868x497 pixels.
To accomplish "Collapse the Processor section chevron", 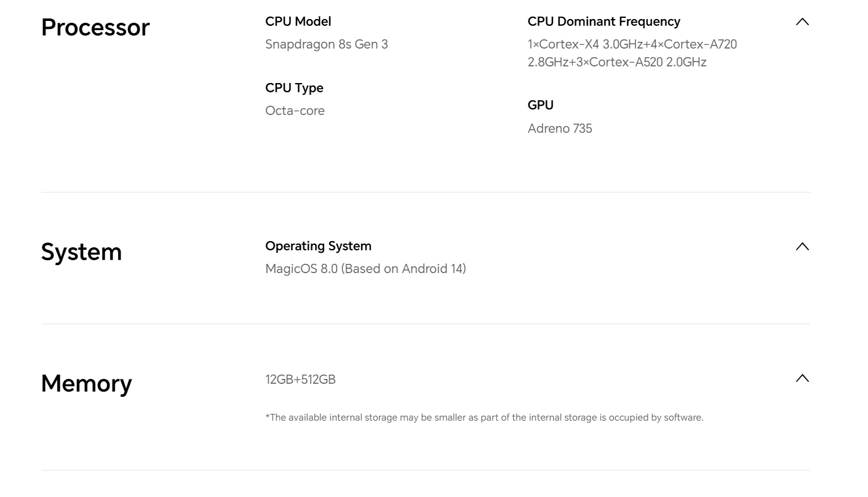I will point(802,22).
